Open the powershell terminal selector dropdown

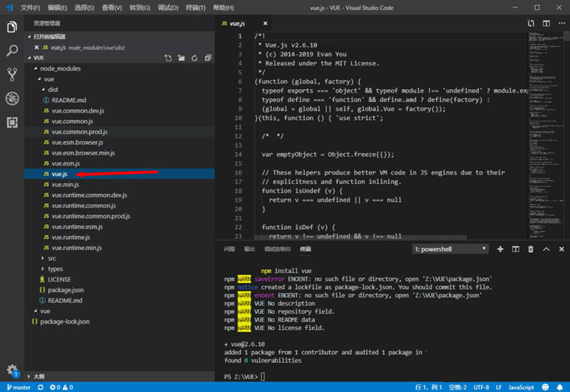(x=450, y=249)
